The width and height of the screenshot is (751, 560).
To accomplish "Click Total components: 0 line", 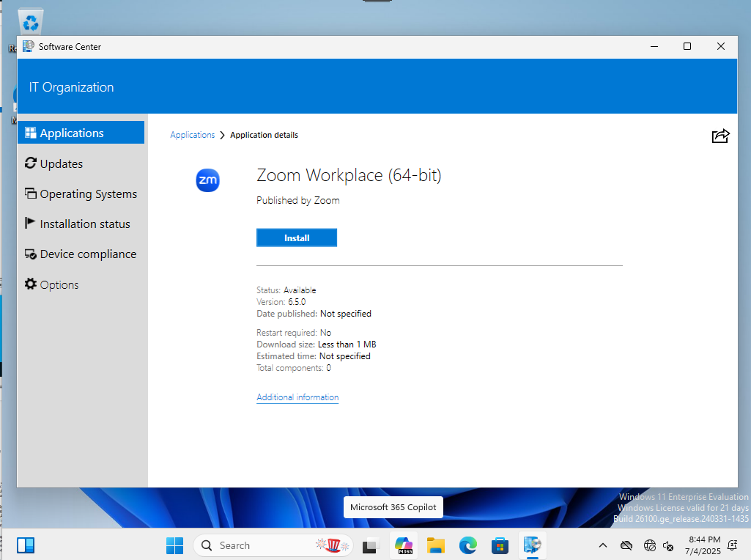I will coord(294,368).
